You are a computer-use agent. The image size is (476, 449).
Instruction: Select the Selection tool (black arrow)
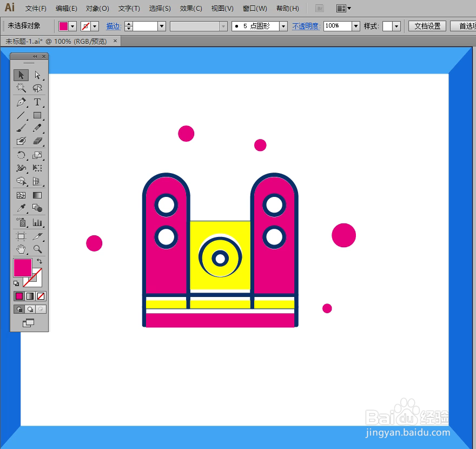(x=21, y=75)
